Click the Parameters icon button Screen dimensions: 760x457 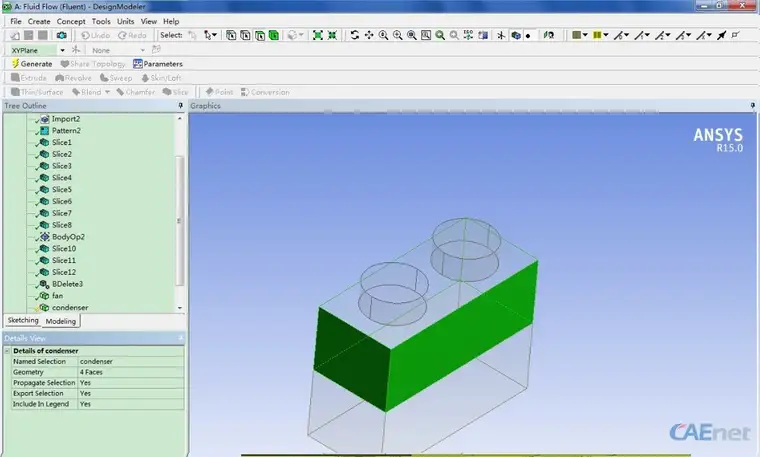pos(138,63)
